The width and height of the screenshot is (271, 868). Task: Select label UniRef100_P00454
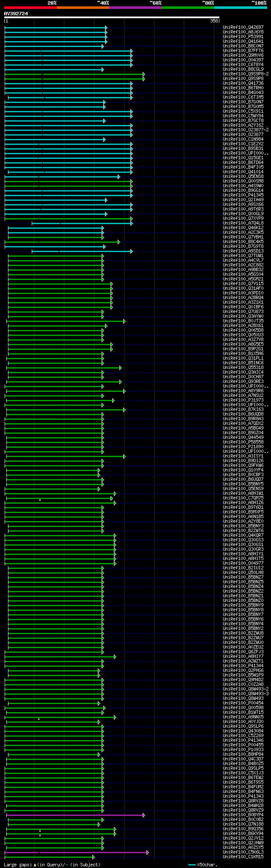(243, 703)
